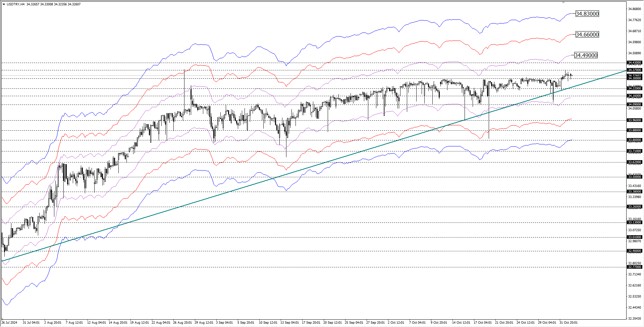Click the 34.59800 price scale value

click(x=635, y=42)
